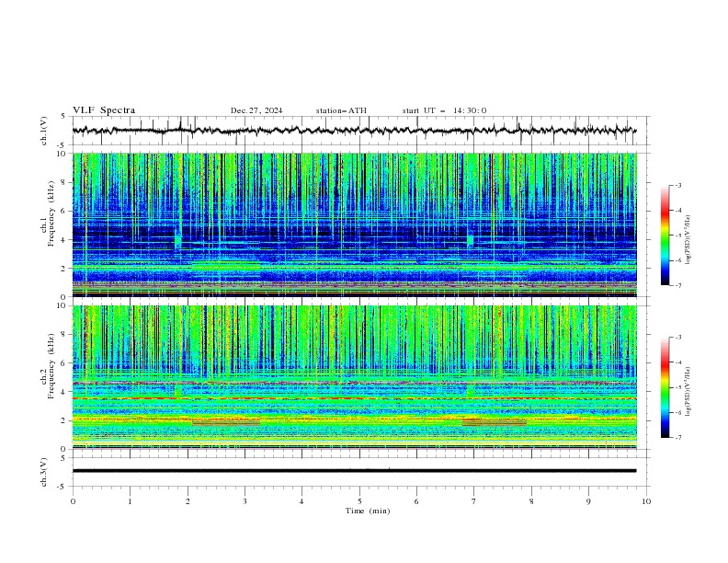The image size is (728, 563).
Task: Click the "8" kHz tick of ch.1 spectrogram
Action: [65, 182]
